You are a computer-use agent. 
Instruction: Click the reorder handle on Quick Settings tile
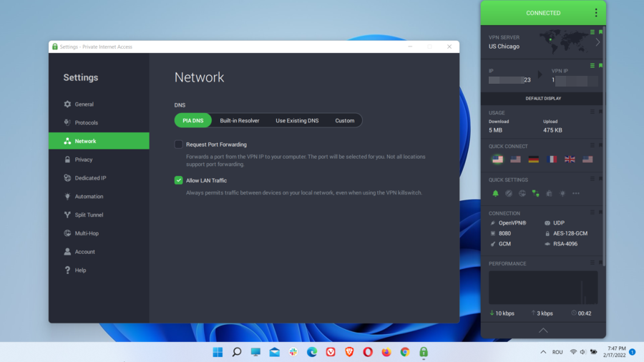[x=592, y=179]
